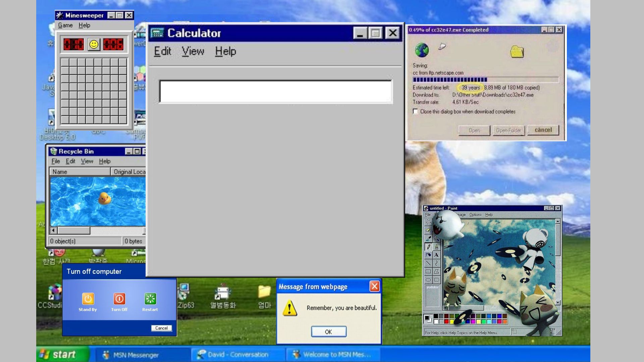Open the Game menu in Minesweeper
Viewport: 644px width, 362px height.
coord(65,25)
